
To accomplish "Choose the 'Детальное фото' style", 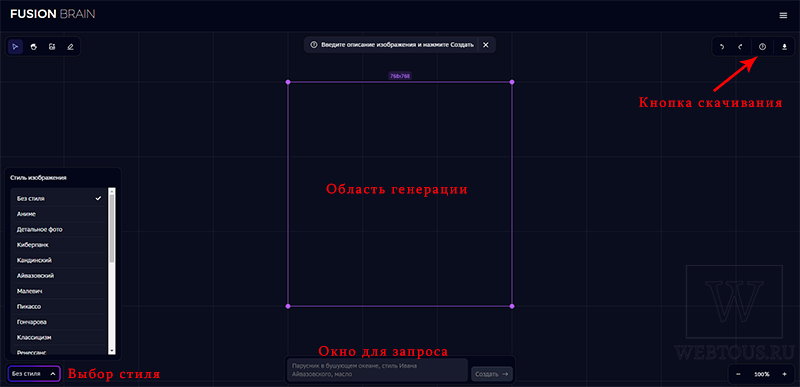I will point(59,229).
